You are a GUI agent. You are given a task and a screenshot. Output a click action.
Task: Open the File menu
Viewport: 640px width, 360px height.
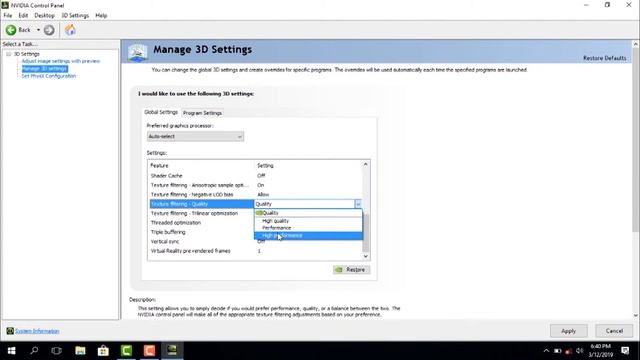[8, 16]
